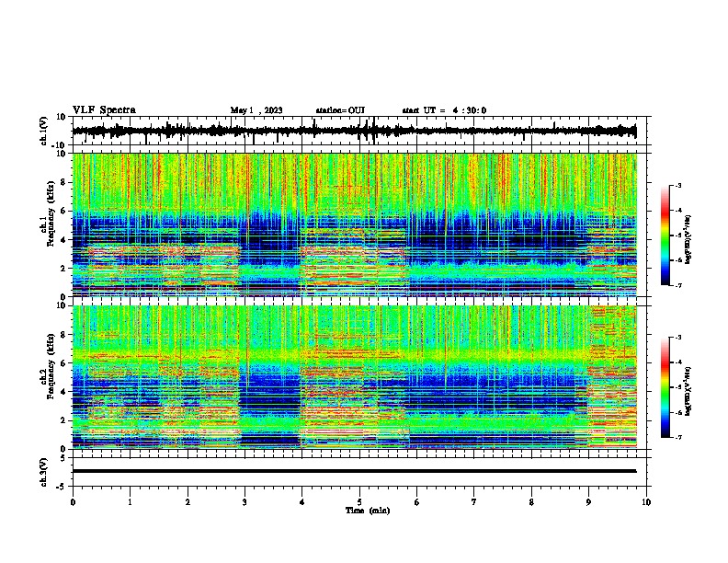728x563 pixels.
Task: Click the "5" tick on ch.3(V) axis
Action: (x=63, y=458)
